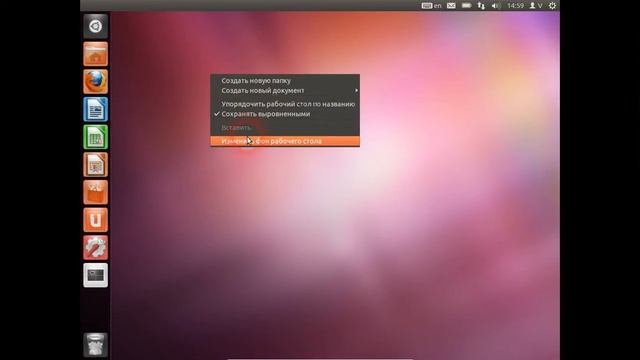Open the session gear menu
The image size is (640, 360).
click(x=552, y=6)
